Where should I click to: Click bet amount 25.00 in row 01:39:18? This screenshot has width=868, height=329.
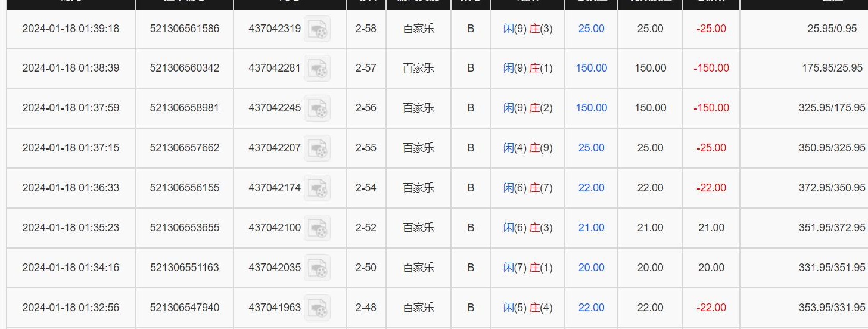591,28
